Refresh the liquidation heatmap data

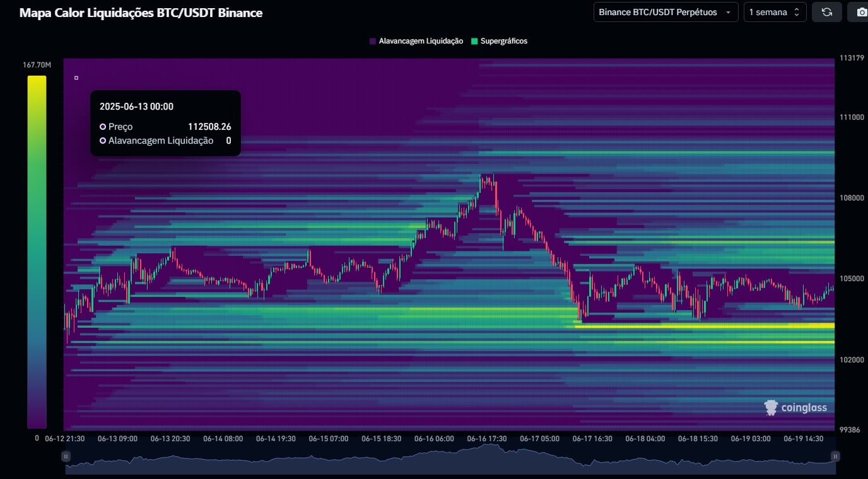tap(826, 12)
